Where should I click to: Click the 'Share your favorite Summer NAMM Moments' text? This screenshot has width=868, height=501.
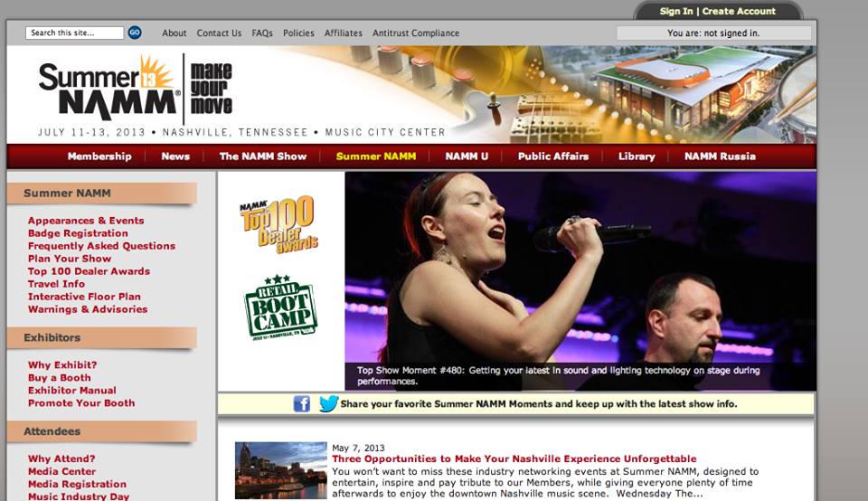coord(539,403)
